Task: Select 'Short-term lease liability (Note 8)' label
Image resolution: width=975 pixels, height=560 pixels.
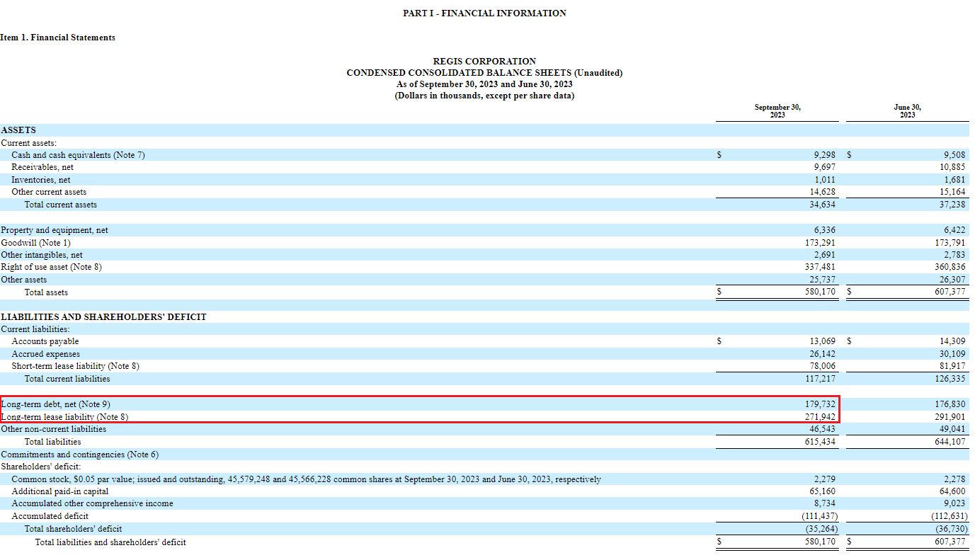Action: 75,366
